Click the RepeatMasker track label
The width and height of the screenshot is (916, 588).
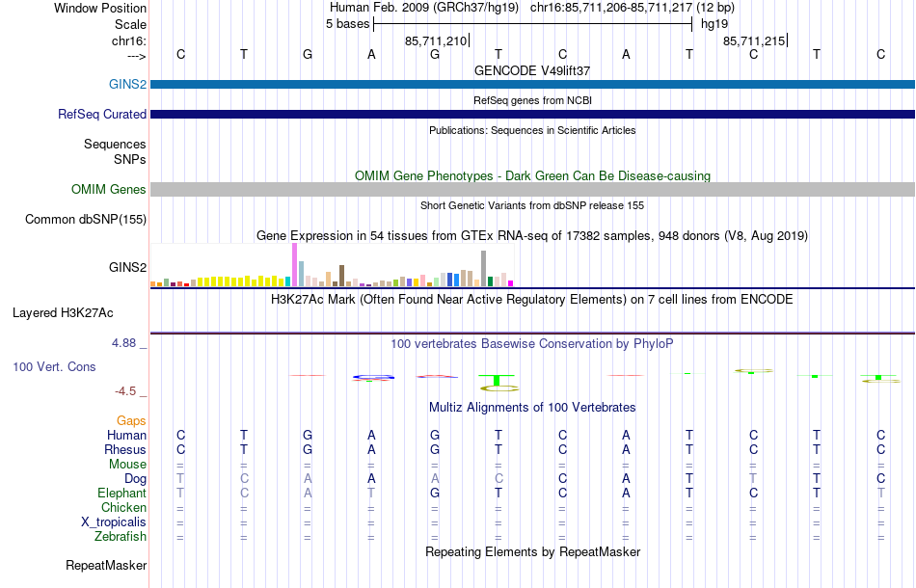[x=106, y=565]
